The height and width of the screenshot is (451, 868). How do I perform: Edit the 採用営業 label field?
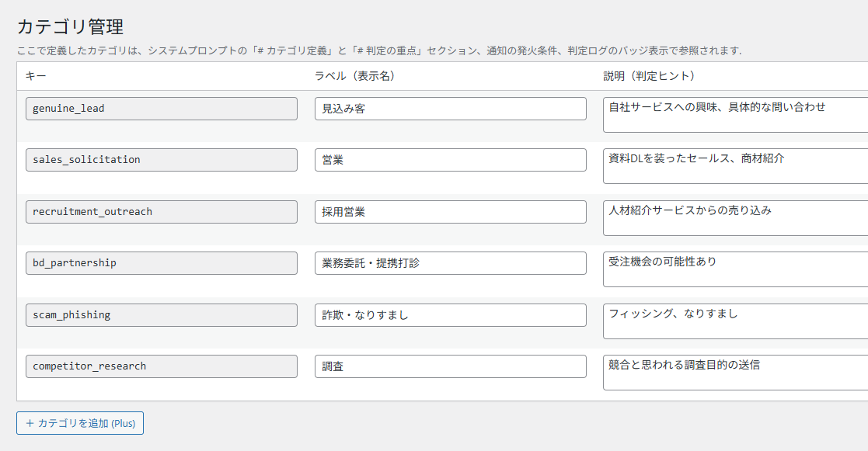tap(451, 212)
